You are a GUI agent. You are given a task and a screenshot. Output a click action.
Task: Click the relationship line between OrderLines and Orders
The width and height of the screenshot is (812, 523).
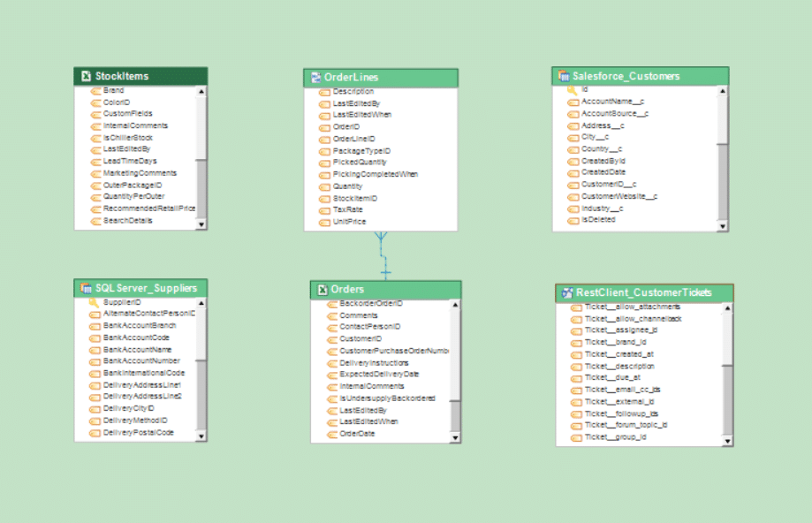click(x=384, y=256)
